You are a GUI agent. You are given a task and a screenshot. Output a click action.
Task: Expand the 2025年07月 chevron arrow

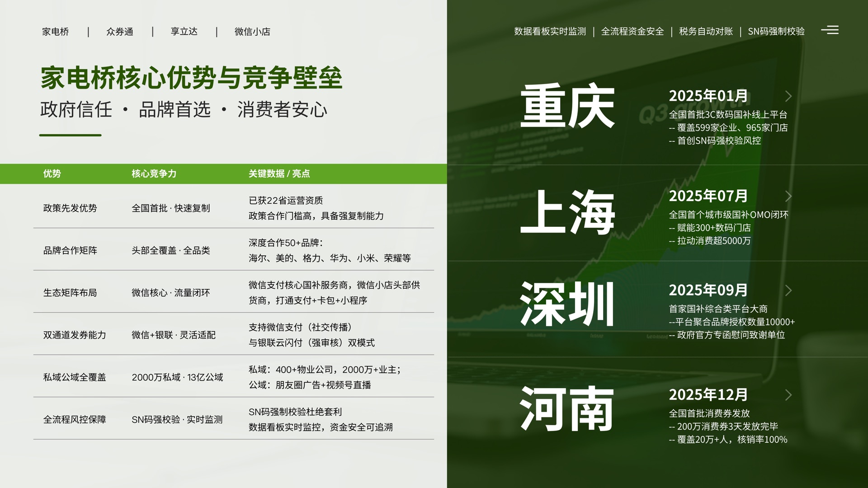click(x=788, y=196)
